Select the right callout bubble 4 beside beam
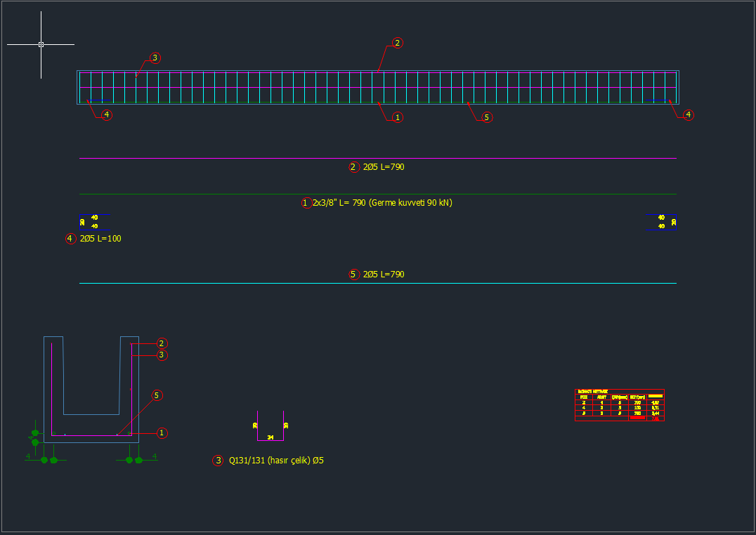This screenshot has width=756, height=535. point(689,114)
